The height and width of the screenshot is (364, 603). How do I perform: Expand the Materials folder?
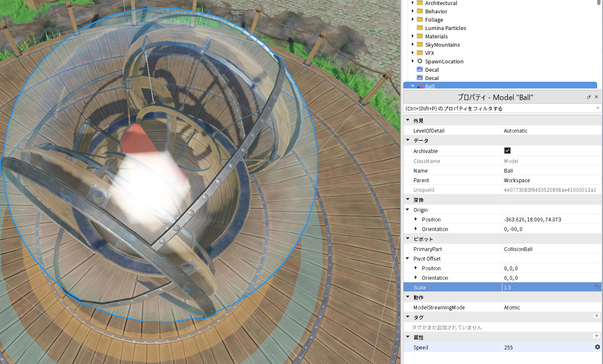pos(413,36)
